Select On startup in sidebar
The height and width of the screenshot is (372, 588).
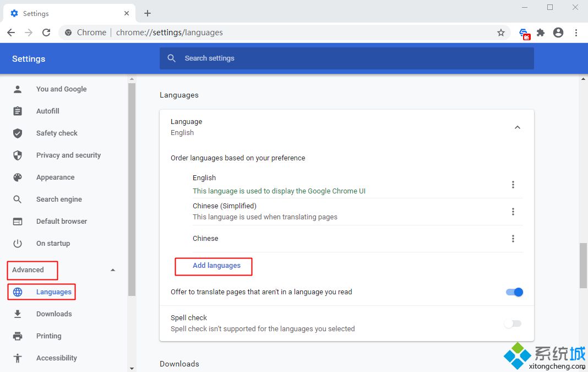click(53, 243)
